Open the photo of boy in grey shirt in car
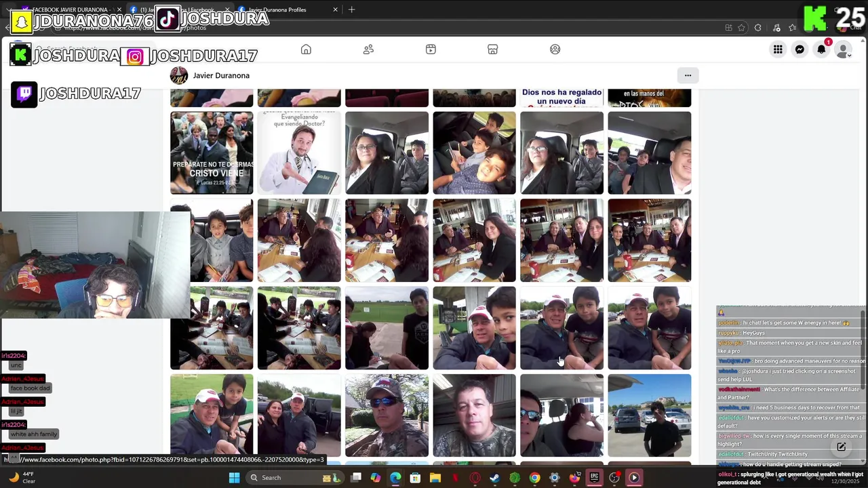868x488 pixels. pos(212,241)
